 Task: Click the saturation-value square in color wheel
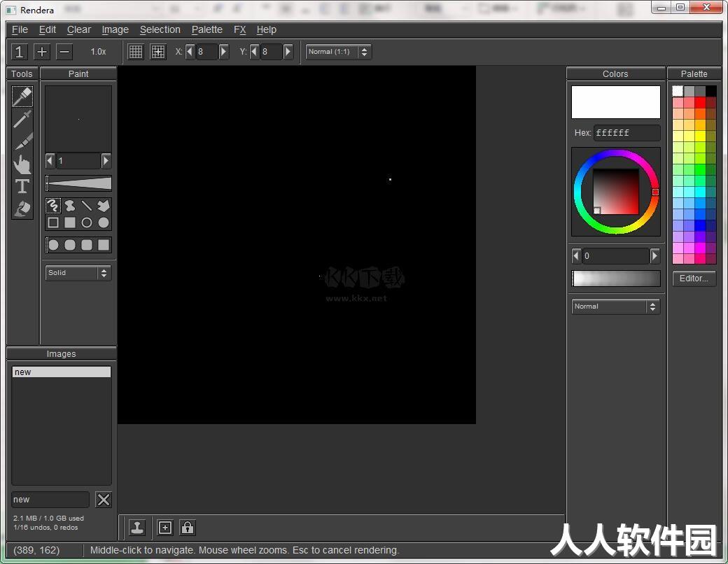click(x=616, y=191)
